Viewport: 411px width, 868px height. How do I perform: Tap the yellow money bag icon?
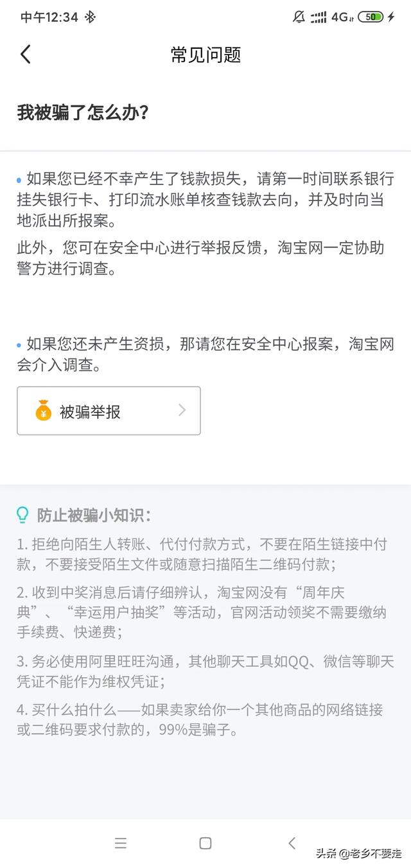tap(43, 411)
